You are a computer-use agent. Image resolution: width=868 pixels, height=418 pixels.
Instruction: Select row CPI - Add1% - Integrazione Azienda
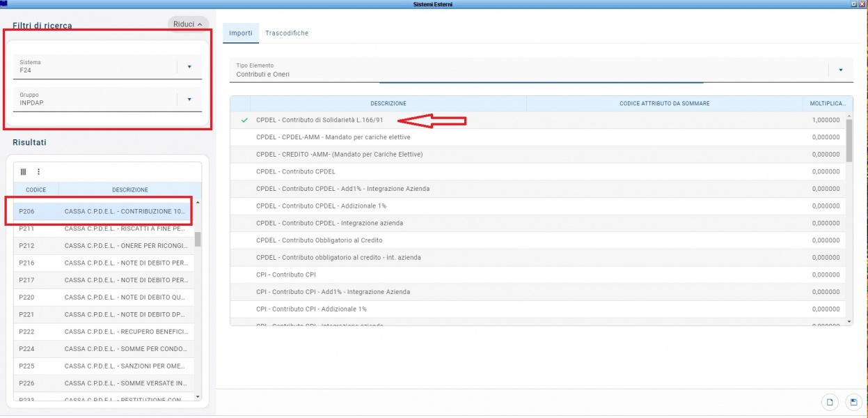(537, 292)
